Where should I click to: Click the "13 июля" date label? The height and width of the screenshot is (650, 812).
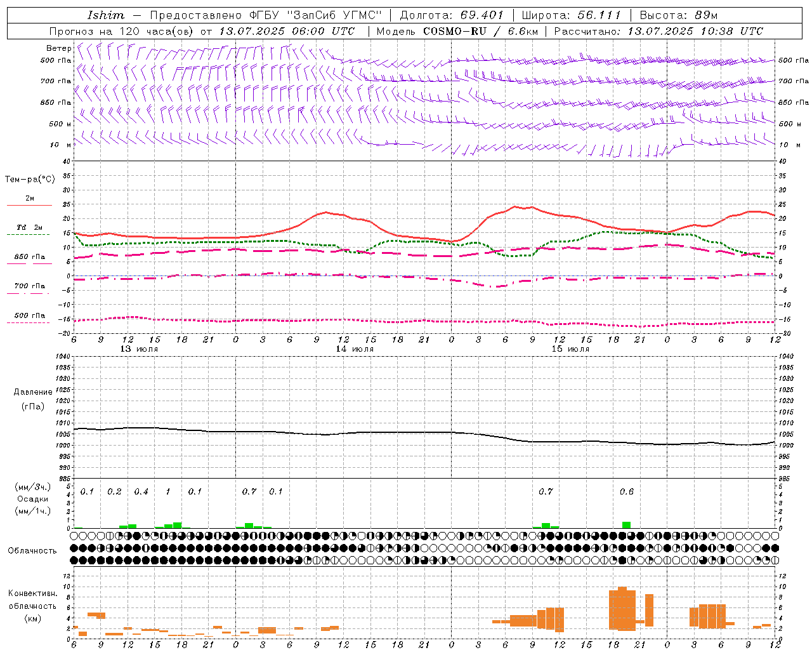[139, 349]
